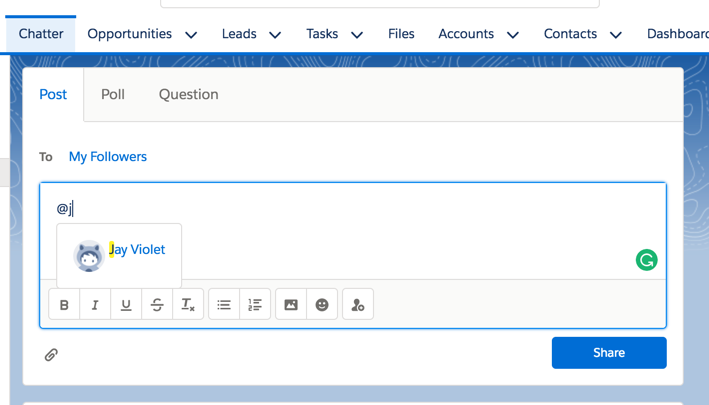This screenshot has height=405, width=709.
Task: Remove text formatting with Tx icon
Action: tap(188, 305)
